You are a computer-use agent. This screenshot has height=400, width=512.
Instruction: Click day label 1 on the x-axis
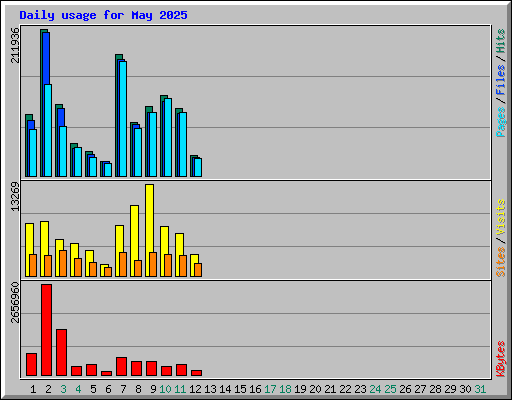pos(33,389)
